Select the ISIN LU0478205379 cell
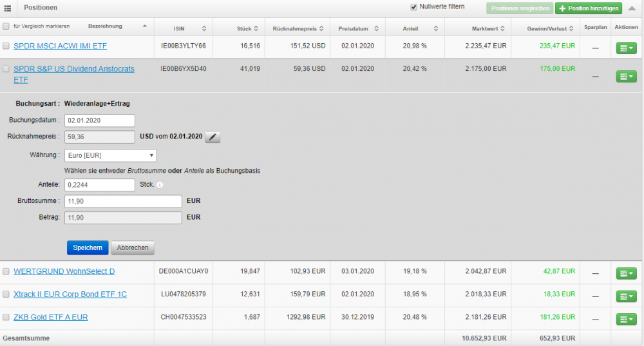Viewport: 644px width, 346px height. pyautogui.click(x=183, y=294)
